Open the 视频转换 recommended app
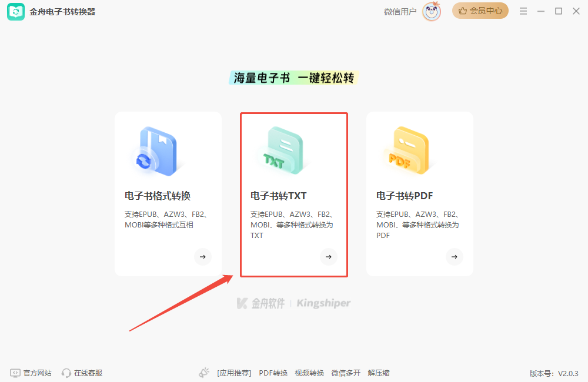 tap(309, 373)
